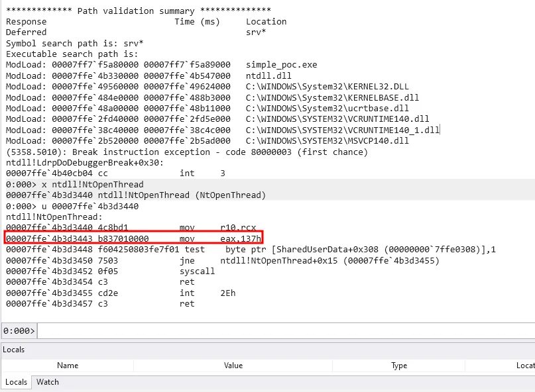This screenshot has width=535, height=392.
Task: Click the Type column header
Action: [x=398, y=365]
